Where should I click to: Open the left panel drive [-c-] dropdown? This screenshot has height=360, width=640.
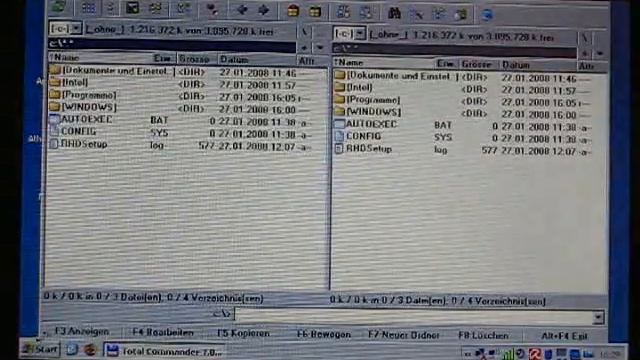click(x=77, y=28)
